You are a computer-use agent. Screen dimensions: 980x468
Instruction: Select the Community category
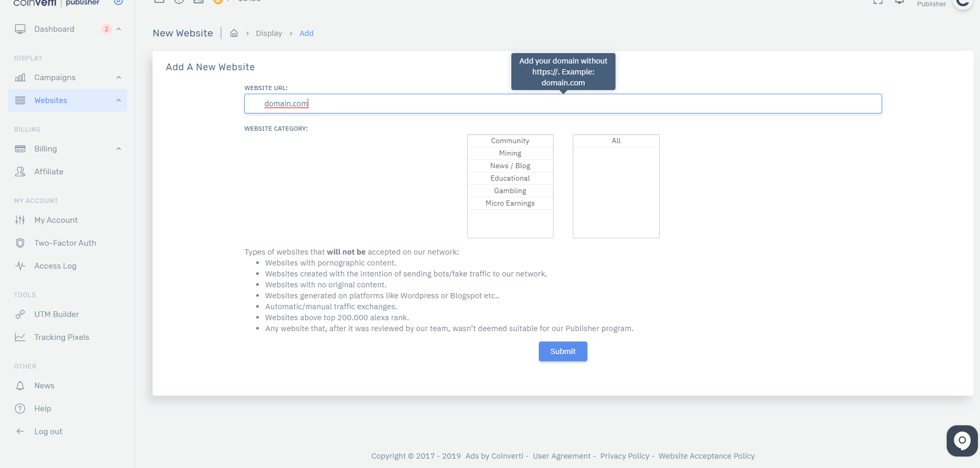coord(510,141)
